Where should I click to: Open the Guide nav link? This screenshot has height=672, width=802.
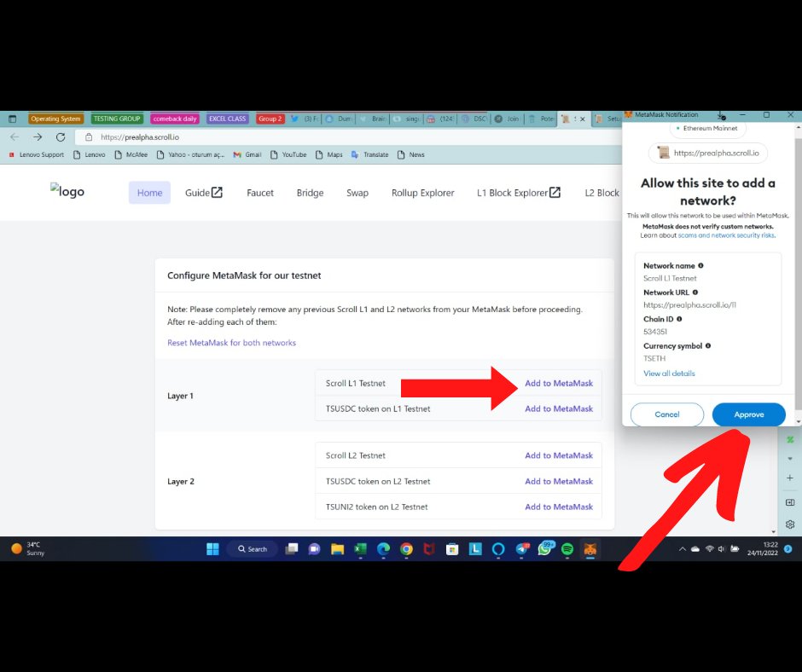coord(204,193)
